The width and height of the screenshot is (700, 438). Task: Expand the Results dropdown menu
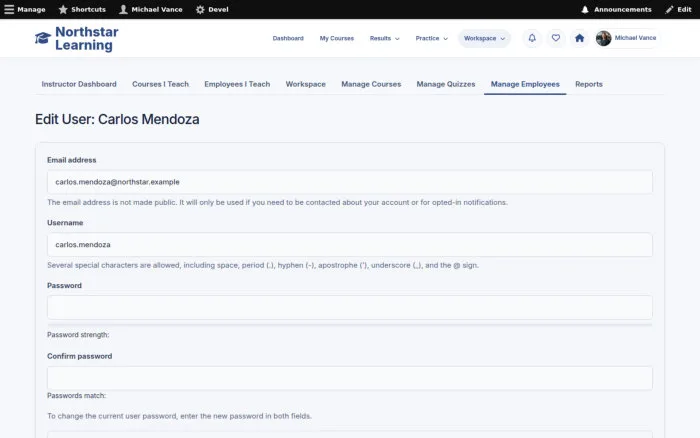click(384, 38)
